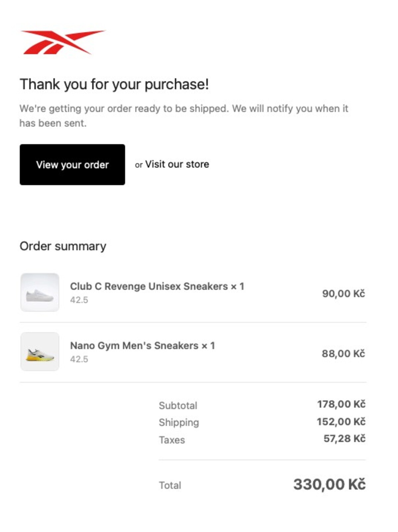Click the 330,00 Kč total amount
The height and width of the screenshot is (532, 398).
[329, 484]
